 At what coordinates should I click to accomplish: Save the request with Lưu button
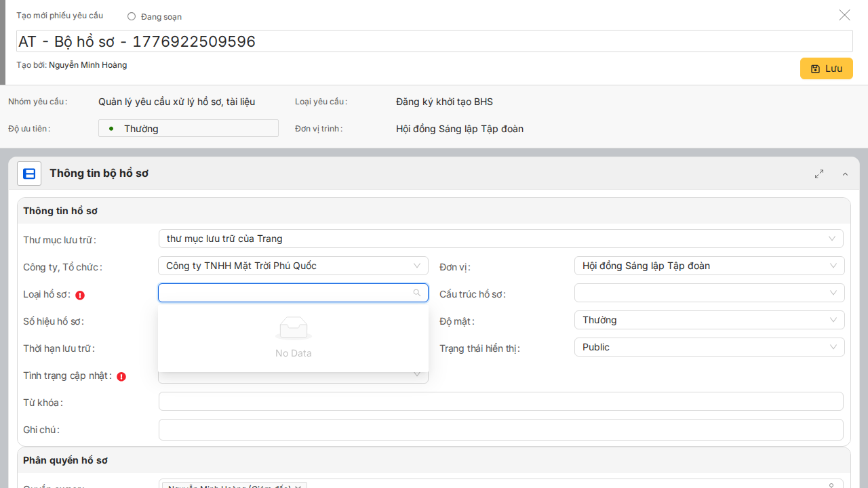point(826,68)
